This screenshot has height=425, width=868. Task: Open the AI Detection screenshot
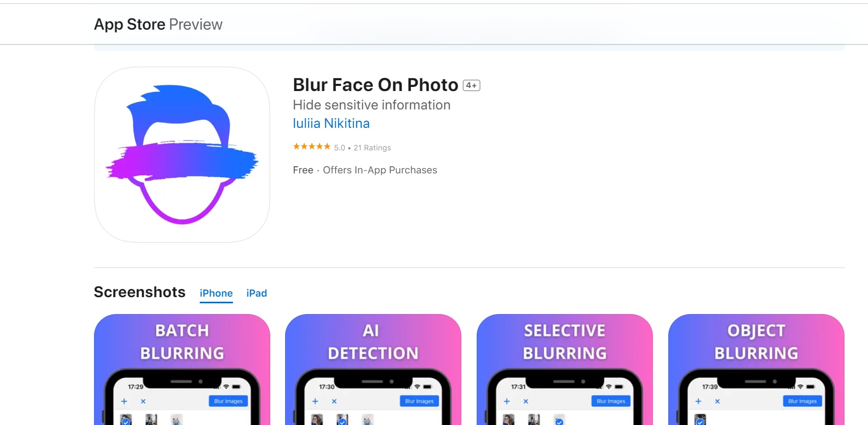[x=373, y=369]
